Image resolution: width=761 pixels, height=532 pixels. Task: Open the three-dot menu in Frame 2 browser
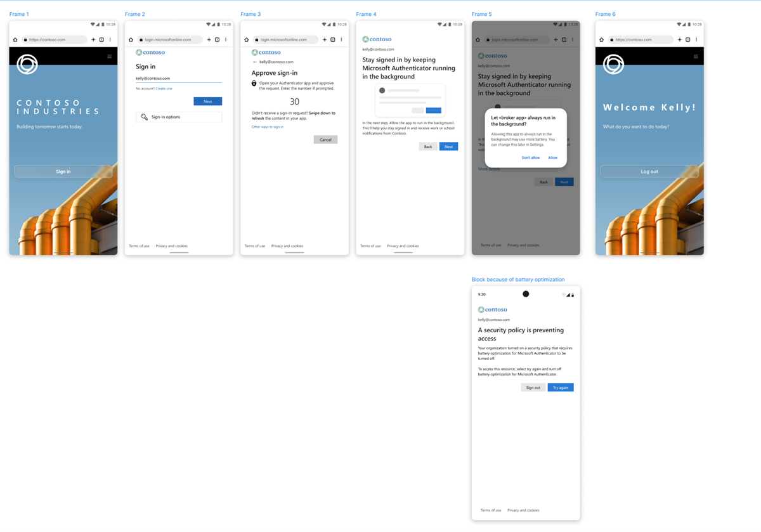point(226,39)
